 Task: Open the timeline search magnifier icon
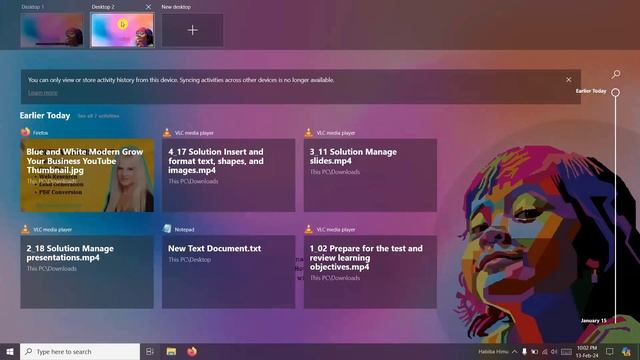(x=616, y=74)
